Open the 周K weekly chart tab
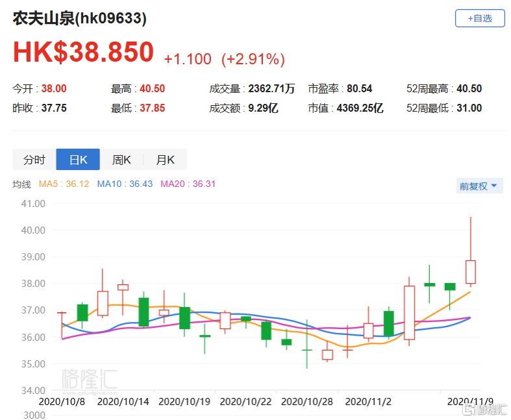This screenshot has height=420, width=511. [x=121, y=160]
